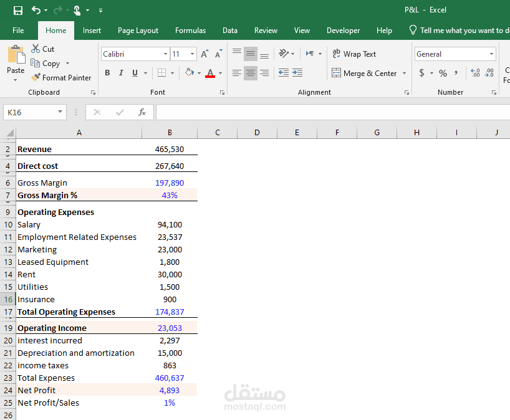Switch to Insert tab
Viewport: 510px width, 420px height.
pos(92,31)
